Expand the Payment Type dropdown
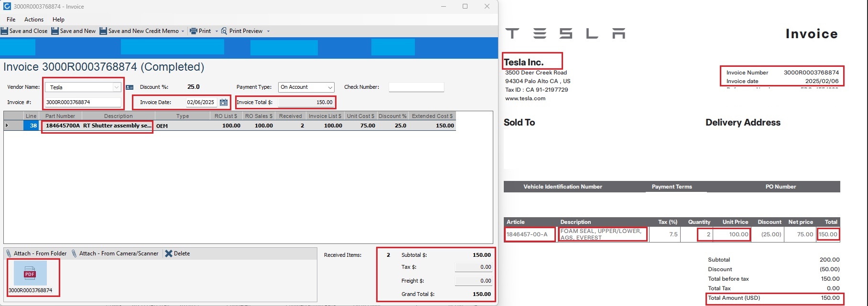Screen dimensions: 868x306 [330, 87]
